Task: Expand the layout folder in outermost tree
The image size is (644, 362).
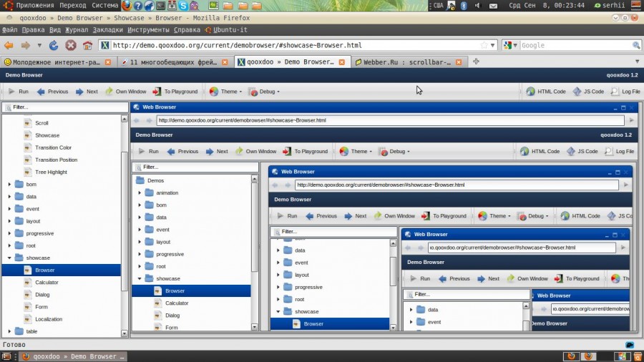Action: pyautogui.click(x=9, y=221)
